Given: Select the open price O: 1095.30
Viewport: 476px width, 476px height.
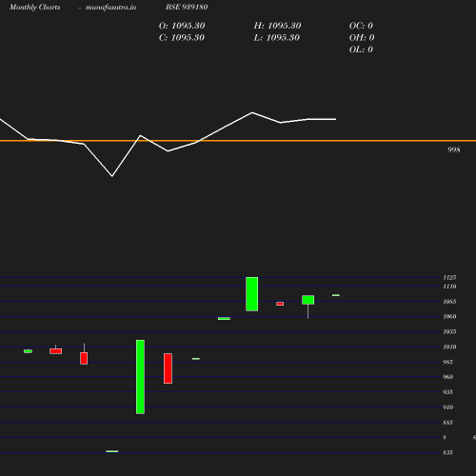Looking at the screenshot, I should point(182,26).
